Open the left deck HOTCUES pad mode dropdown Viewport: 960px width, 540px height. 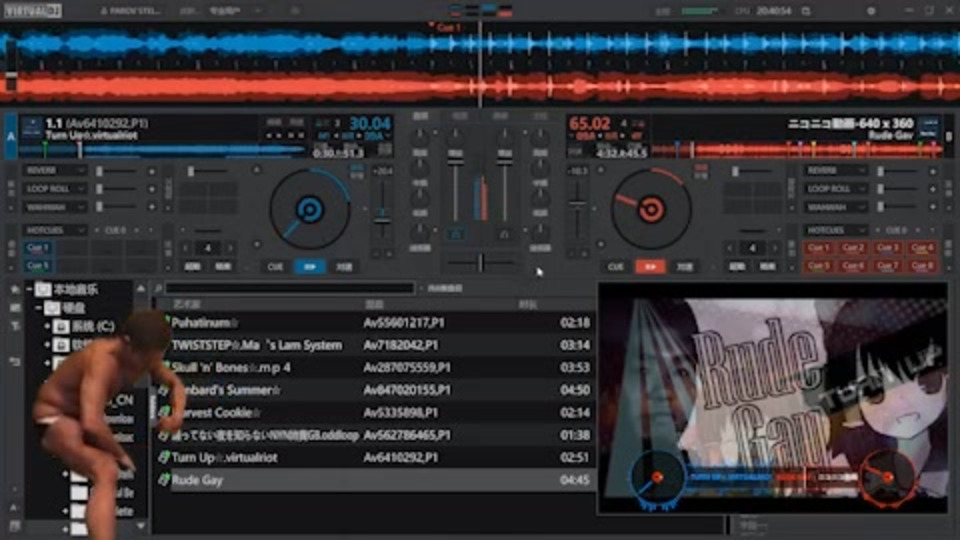tap(54, 230)
